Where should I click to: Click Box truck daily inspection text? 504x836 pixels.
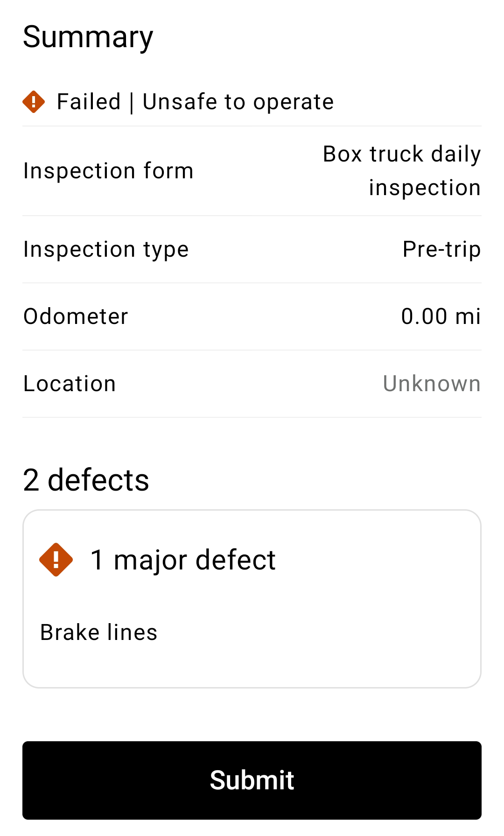[x=402, y=171]
